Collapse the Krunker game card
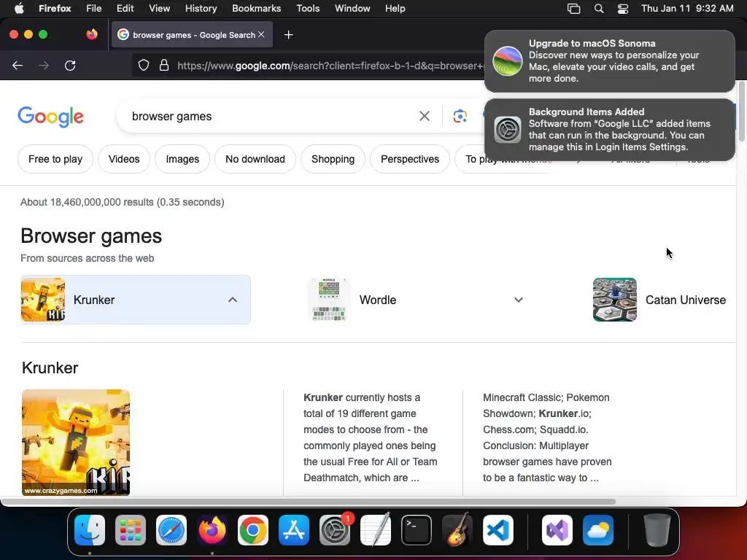Screen dimensions: 747x560 [233, 300]
